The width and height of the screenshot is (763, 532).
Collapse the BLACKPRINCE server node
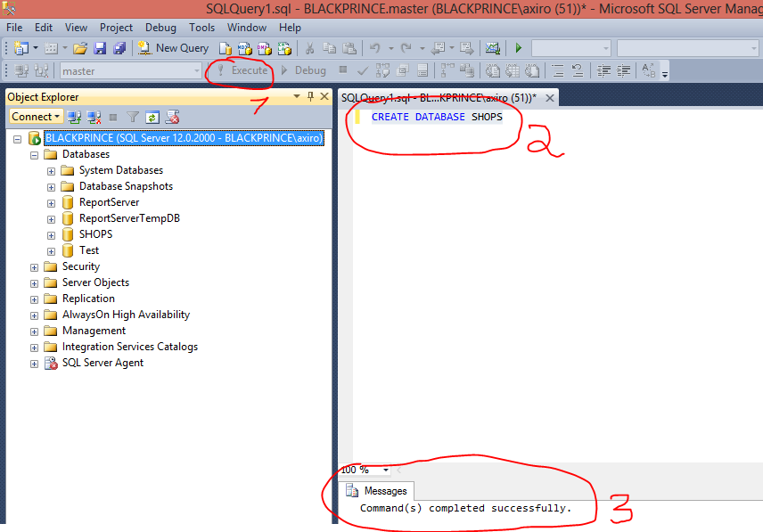pos(18,139)
